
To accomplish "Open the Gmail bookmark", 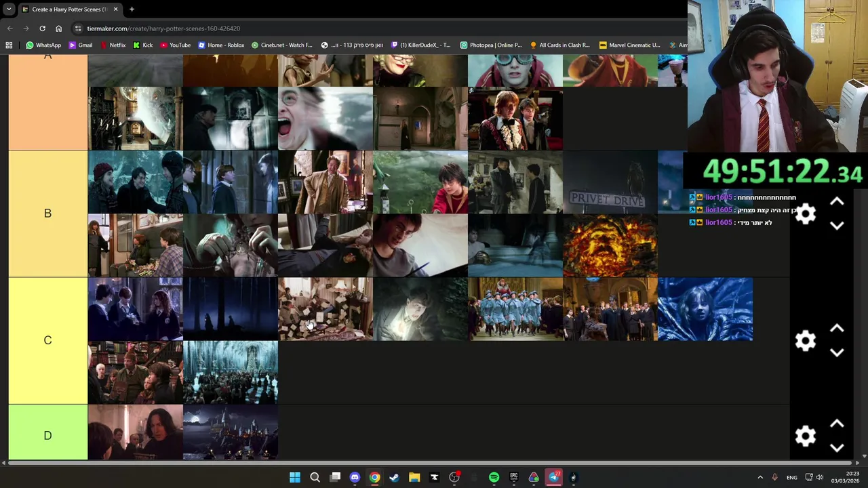I will [80, 45].
